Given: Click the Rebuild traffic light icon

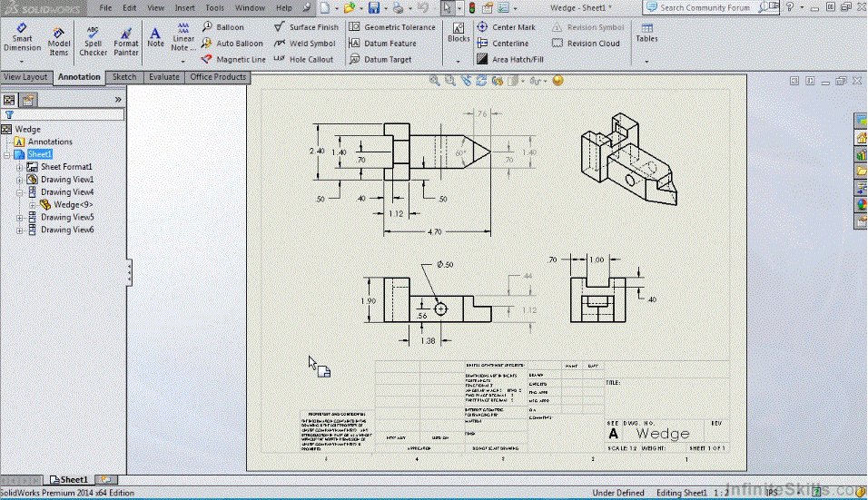Looking at the screenshot, I should tap(472, 8).
